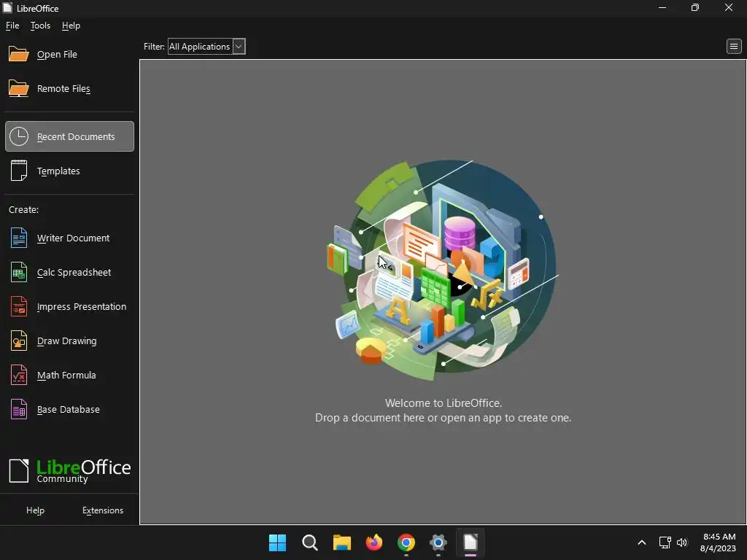
Task: Launch File Explorer from taskbar
Action: pyautogui.click(x=341, y=542)
